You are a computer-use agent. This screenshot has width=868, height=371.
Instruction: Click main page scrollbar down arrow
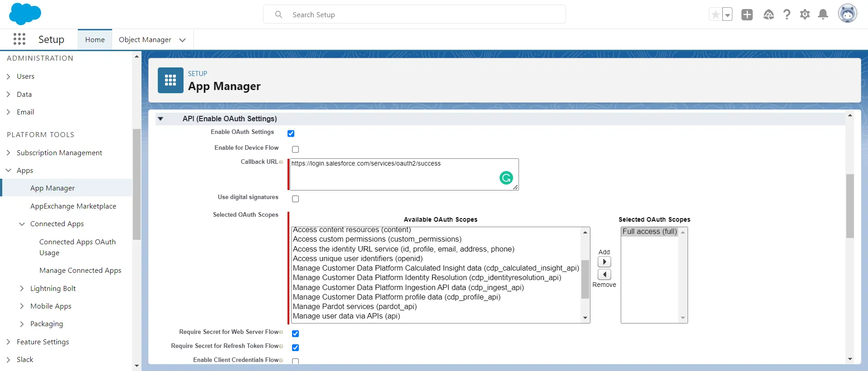point(850,359)
